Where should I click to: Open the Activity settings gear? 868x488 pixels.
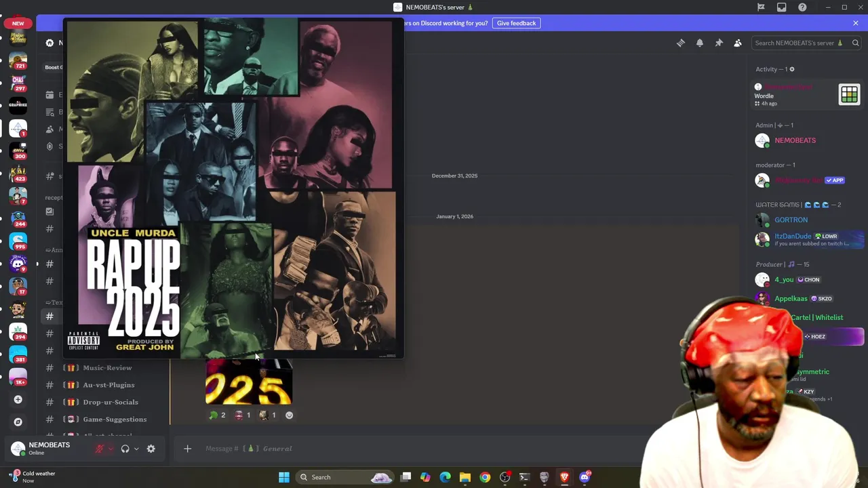click(791, 69)
